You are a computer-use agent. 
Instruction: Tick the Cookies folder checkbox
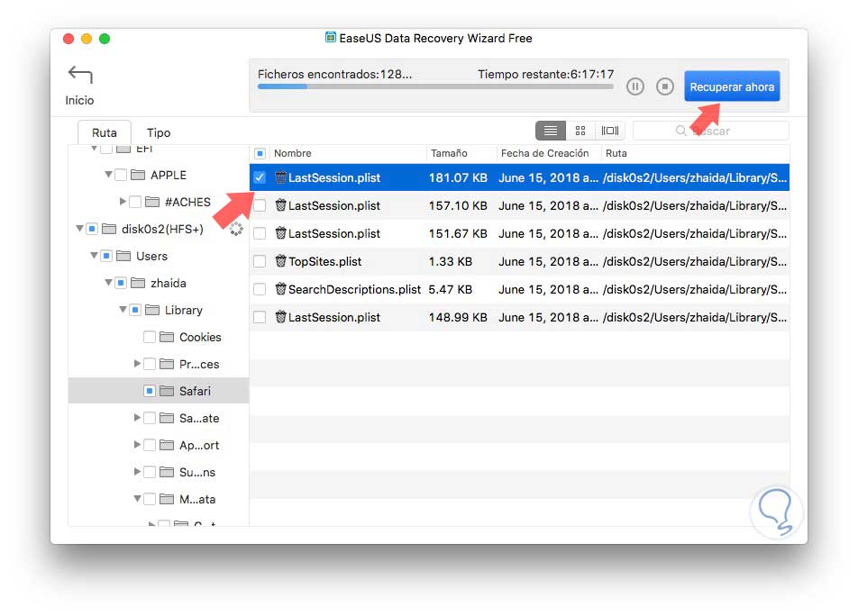(x=150, y=337)
